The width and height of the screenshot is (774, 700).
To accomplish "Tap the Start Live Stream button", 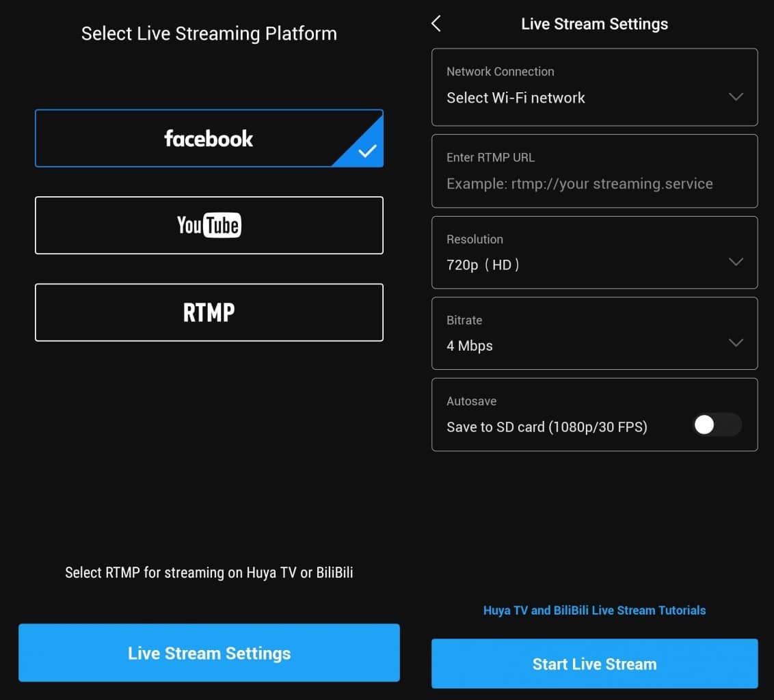I will pos(594,664).
